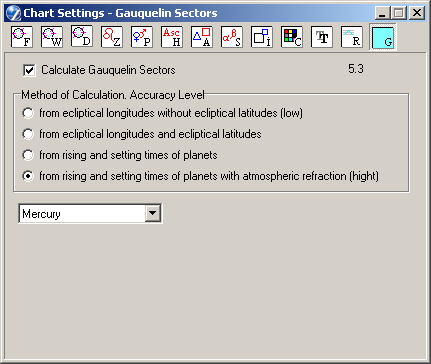The image size is (431, 364).
Task: Select rising and setting with atmospheric refraction
Action: [28, 176]
